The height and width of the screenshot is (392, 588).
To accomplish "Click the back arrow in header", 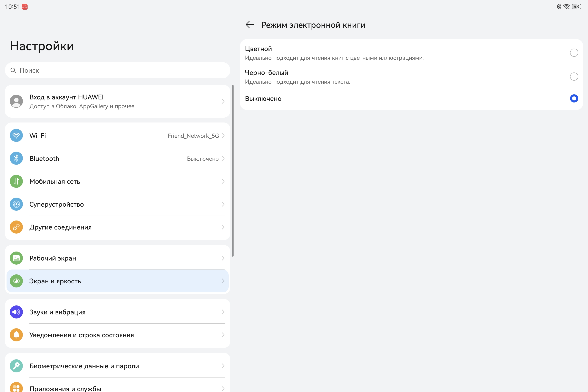I will coord(249,25).
